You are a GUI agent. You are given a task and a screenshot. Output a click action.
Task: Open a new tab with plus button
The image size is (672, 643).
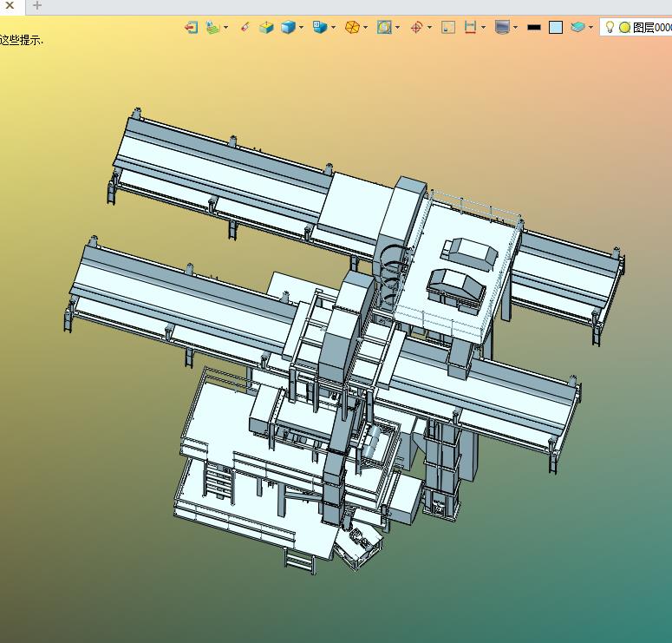[x=37, y=5]
